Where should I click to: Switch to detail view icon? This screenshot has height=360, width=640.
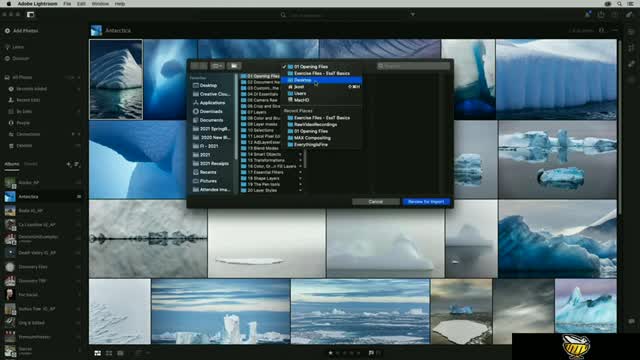(x=120, y=353)
